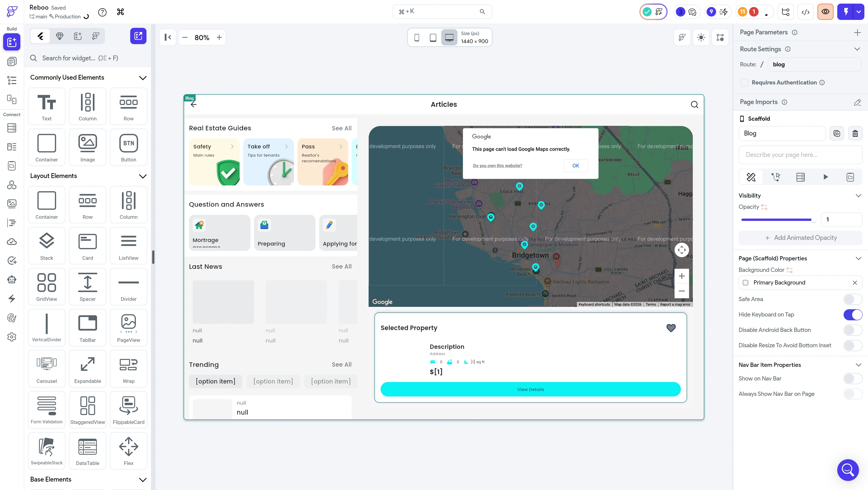
Task: Collapse the Route Settings section
Action: 857,49
